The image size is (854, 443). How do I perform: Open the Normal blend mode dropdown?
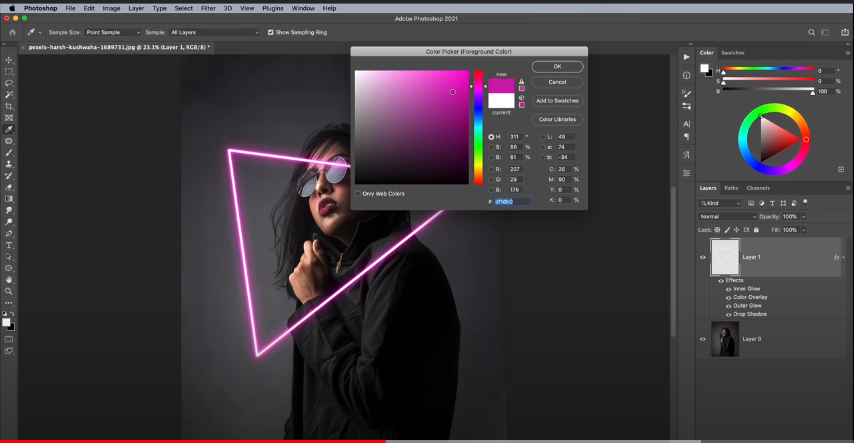pyautogui.click(x=727, y=216)
